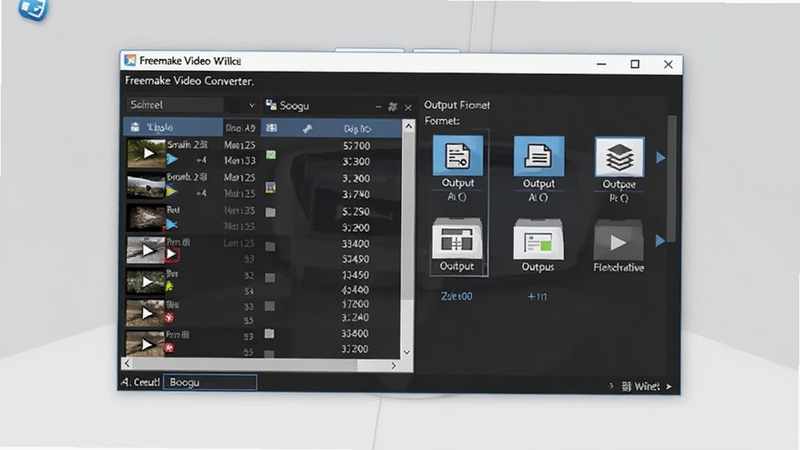This screenshot has width=800, height=450.
Task: Select the Output icon showing a grid layout
Action: (457, 239)
